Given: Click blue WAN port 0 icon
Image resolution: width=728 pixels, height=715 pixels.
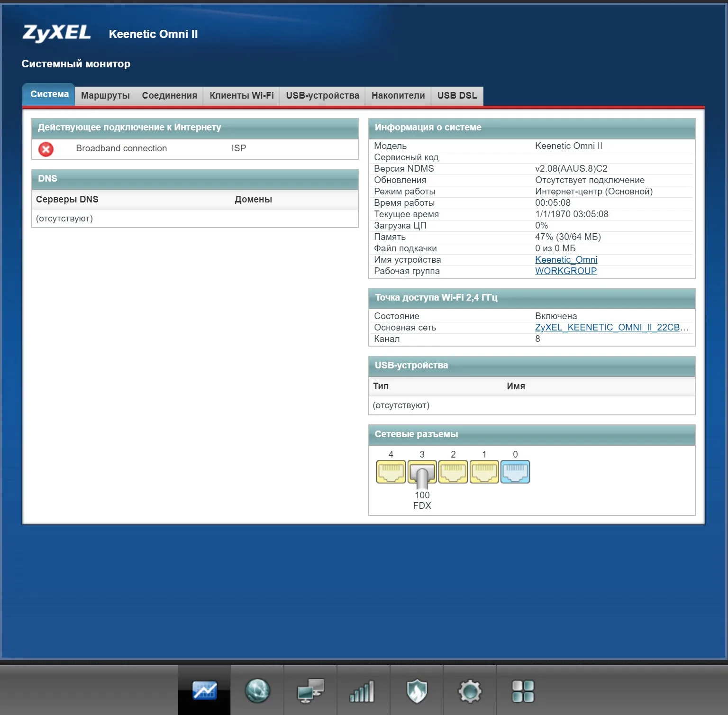Looking at the screenshot, I should point(515,472).
